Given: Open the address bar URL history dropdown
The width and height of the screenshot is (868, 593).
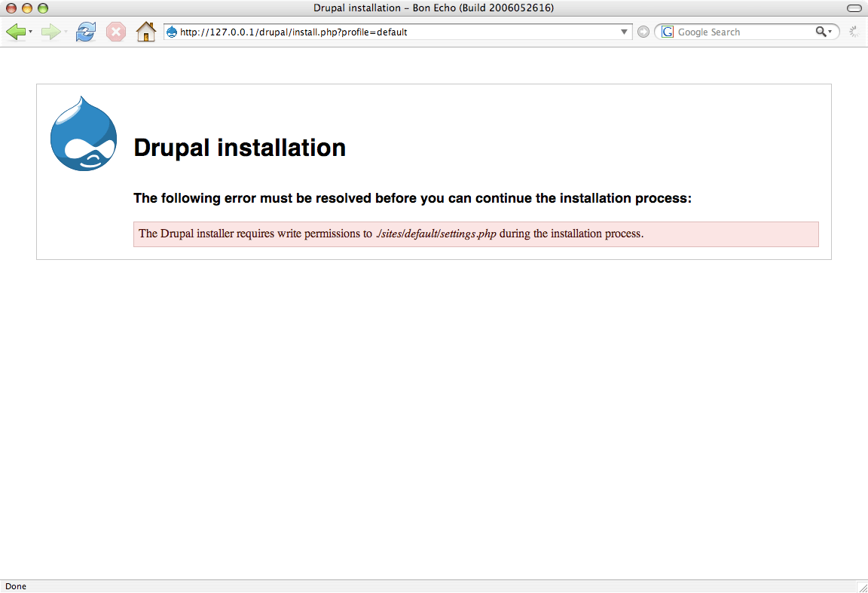Looking at the screenshot, I should click(x=624, y=32).
